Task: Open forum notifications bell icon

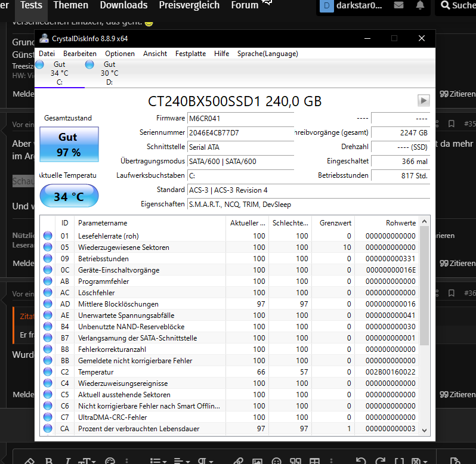Action: coord(420,5)
